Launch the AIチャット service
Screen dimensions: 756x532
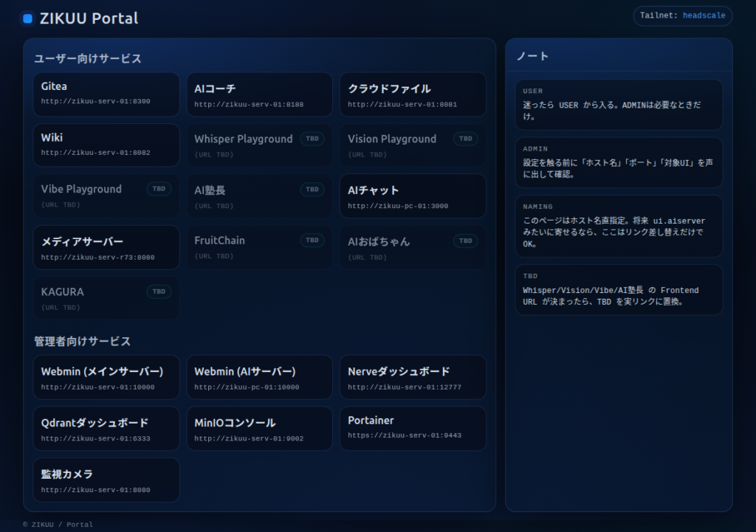point(413,196)
